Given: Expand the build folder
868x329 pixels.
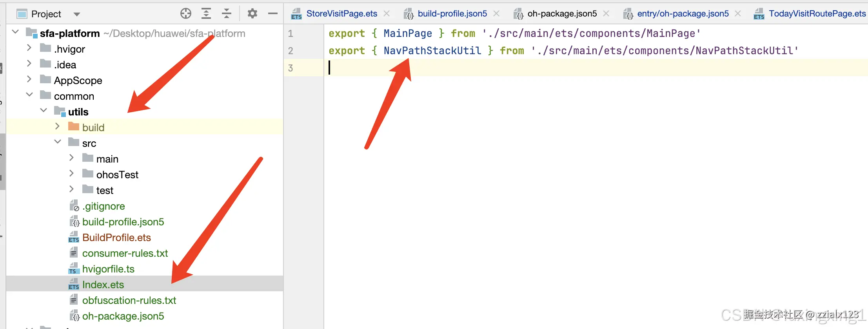Looking at the screenshot, I should (57, 126).
